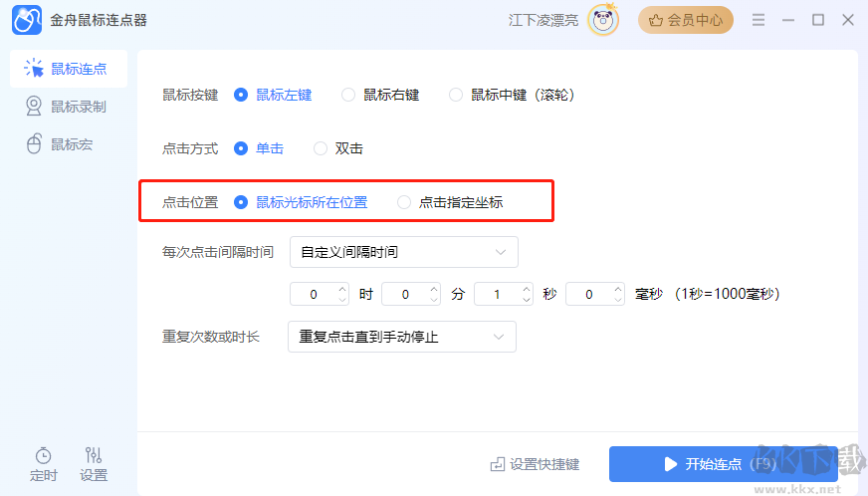
Task: Click the 设置快捷键 shortcut icon
Action: pyautogui.click(x=497, y=464)
